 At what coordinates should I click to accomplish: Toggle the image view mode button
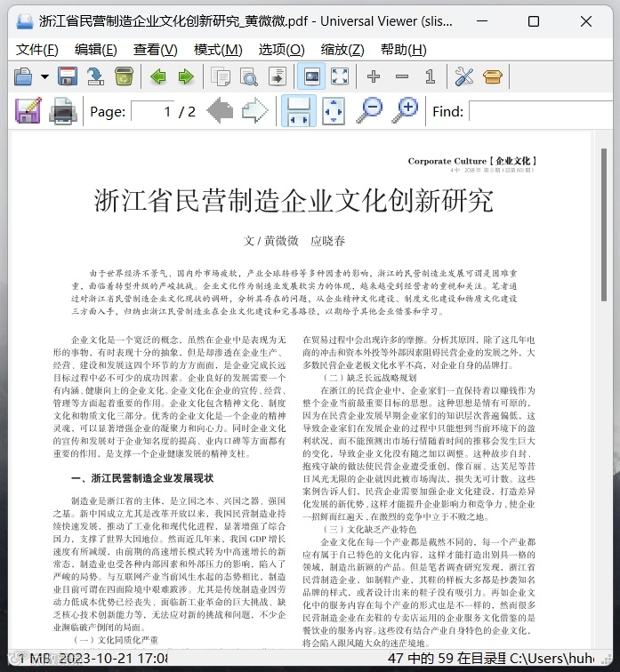pyautogui.click(x=311, y=76)
